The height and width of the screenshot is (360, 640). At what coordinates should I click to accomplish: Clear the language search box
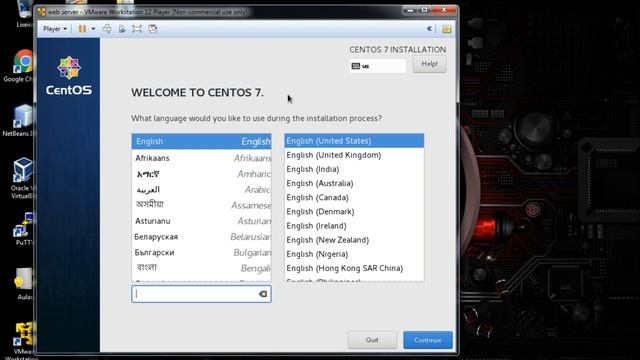click(263, 294)
